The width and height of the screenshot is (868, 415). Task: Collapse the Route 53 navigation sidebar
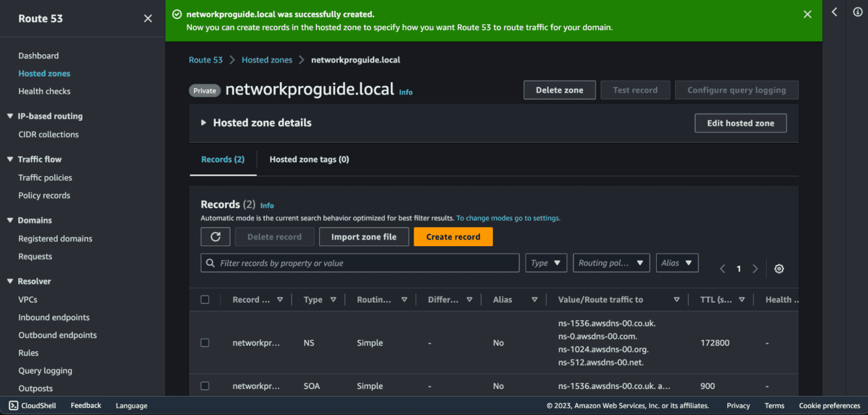[x=147, y=18]
